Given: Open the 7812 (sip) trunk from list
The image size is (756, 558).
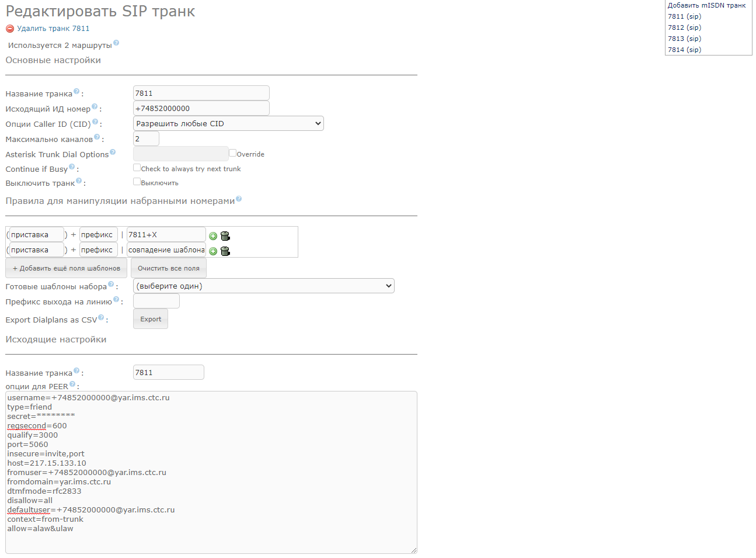Looking at the screenshot, I should click(684, 27).
